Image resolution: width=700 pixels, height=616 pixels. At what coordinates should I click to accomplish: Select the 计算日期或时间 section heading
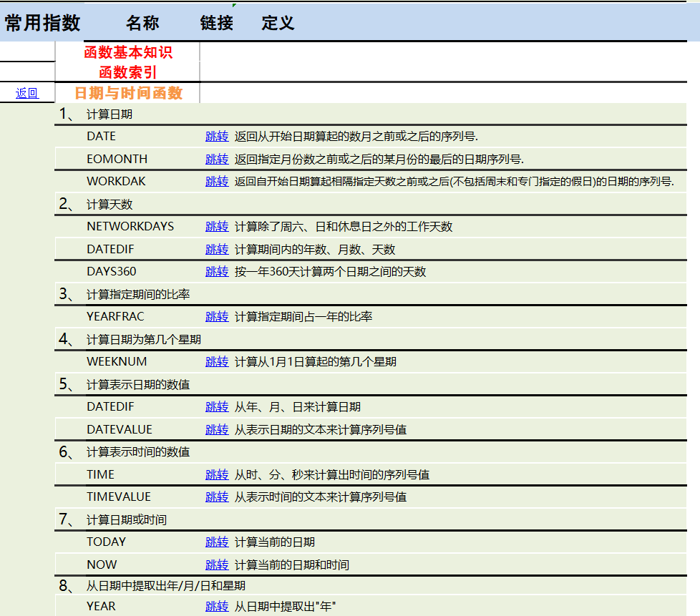[x=127, y=519]
